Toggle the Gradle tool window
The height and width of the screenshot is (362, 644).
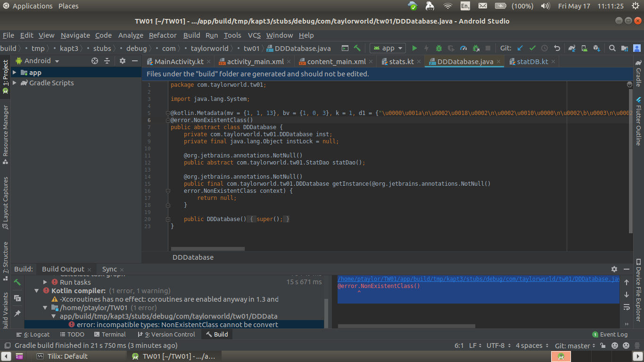point(638,74)
